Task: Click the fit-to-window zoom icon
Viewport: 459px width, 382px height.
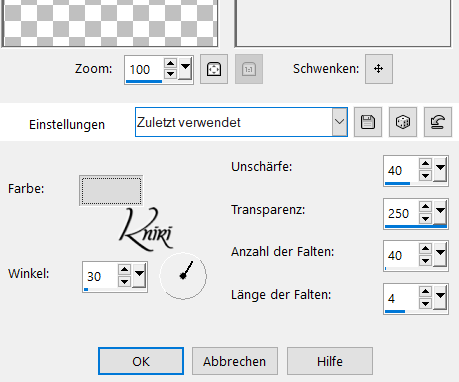Action: 214,69
